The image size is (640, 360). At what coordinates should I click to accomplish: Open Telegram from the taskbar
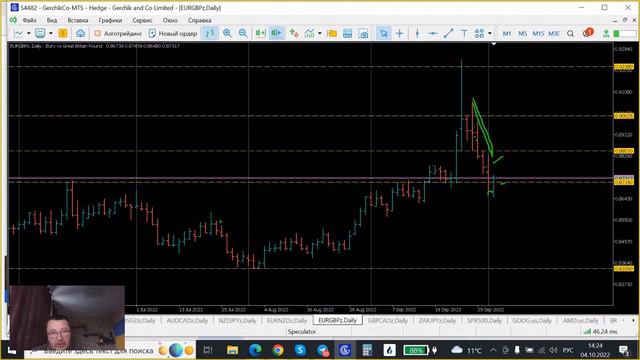click(323, 350)
